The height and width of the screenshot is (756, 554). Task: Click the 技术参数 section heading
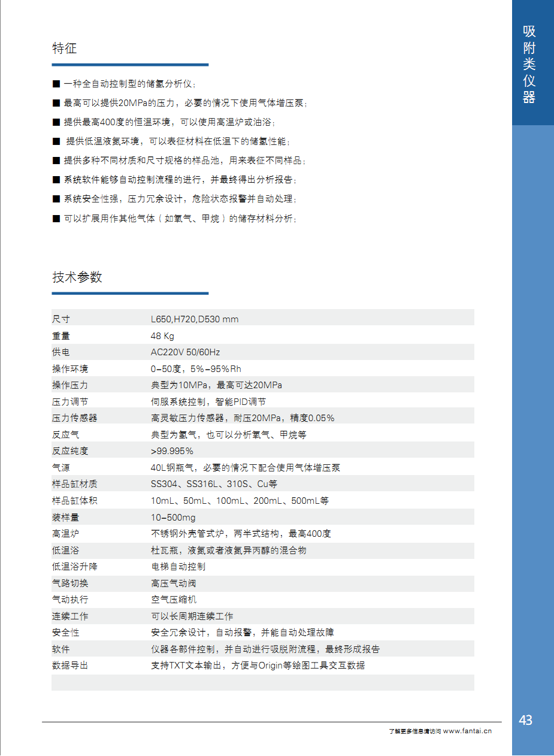point(77,277)
